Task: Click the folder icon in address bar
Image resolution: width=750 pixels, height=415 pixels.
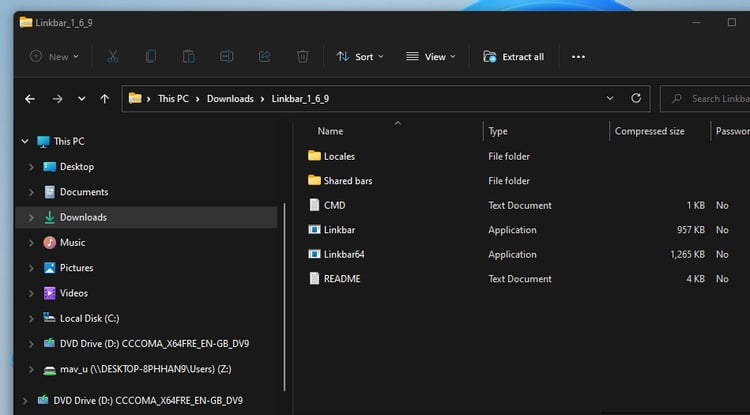Action: tap(135, 98)
